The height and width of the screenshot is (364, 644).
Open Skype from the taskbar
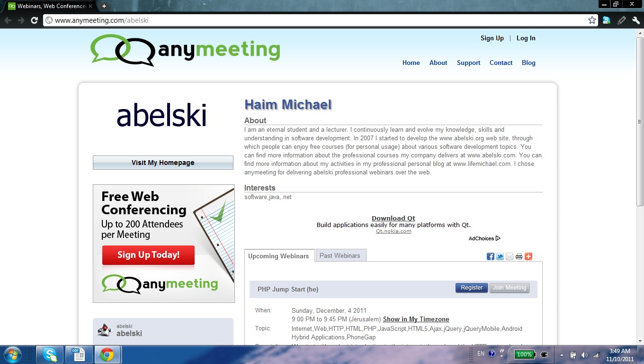50,355
